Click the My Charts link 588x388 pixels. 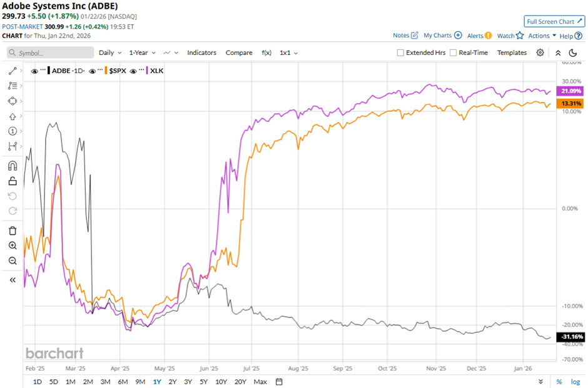(437, 35)
